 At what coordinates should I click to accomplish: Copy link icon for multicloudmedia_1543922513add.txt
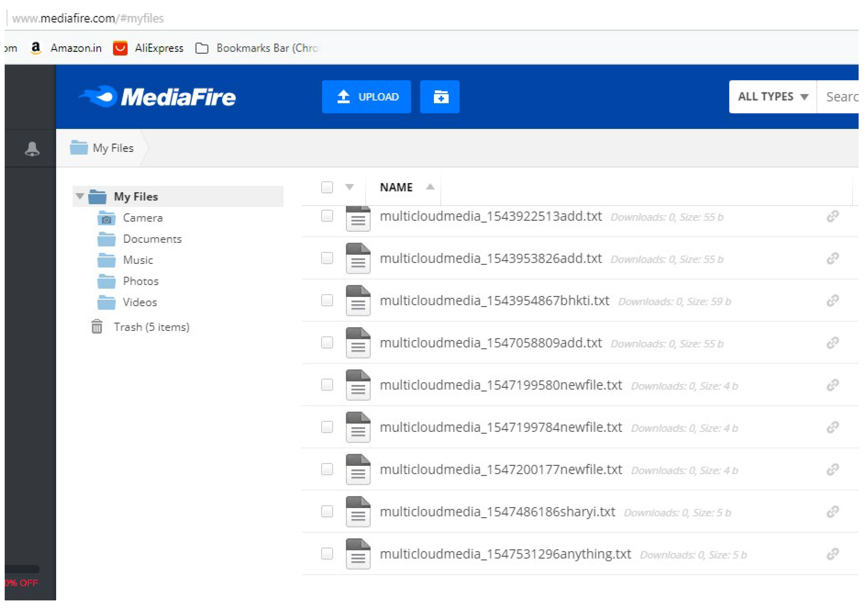tap(833, 216)
